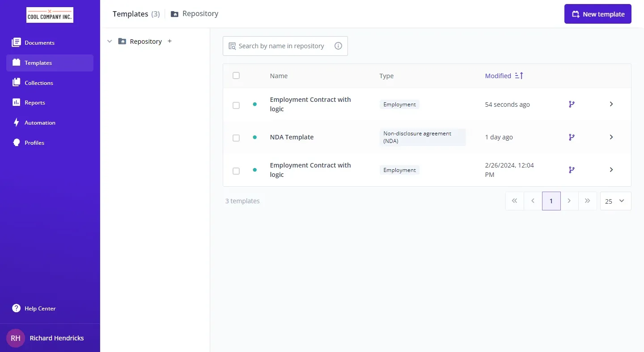Select the checkbox for the 2/26/2024 Employment Contract
644x352 pixels.
(x=236, y=171)
